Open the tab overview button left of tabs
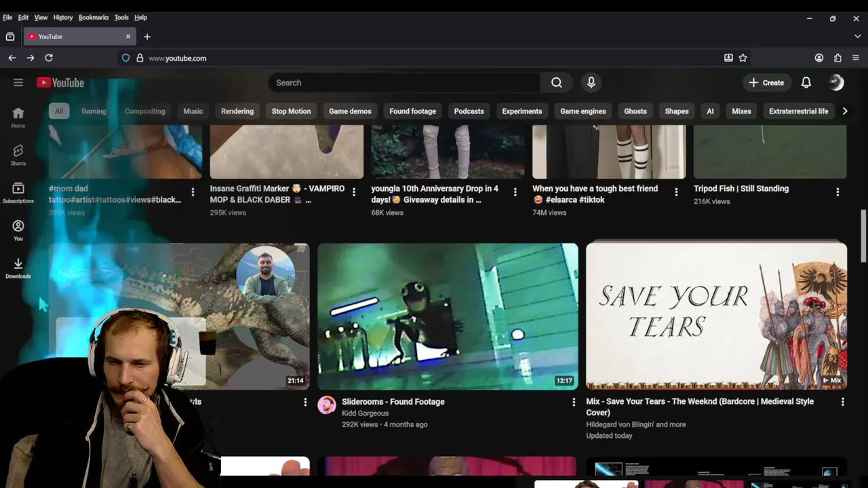 pyautogui.click(x=10, y=37)
